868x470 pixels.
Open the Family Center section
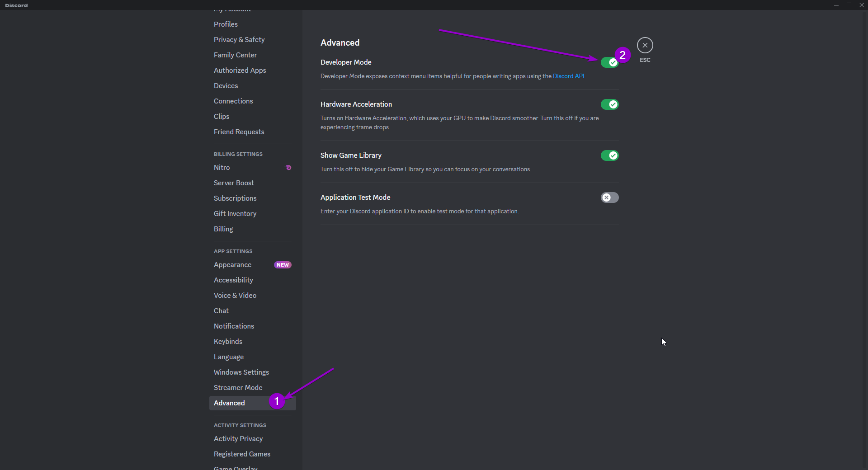[235, 55]
